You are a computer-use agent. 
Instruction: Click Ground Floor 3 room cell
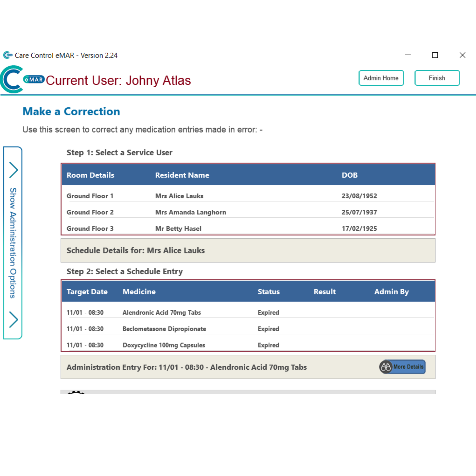coord(90,228)
